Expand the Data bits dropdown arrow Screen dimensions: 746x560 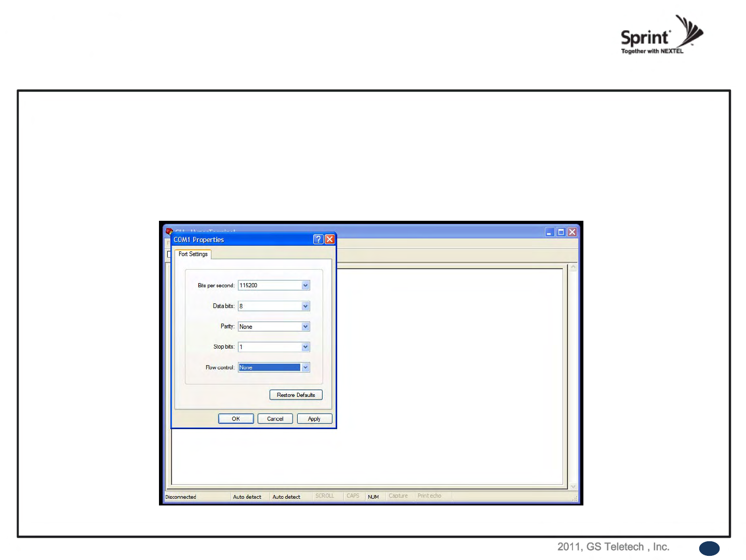click(305, 306)
